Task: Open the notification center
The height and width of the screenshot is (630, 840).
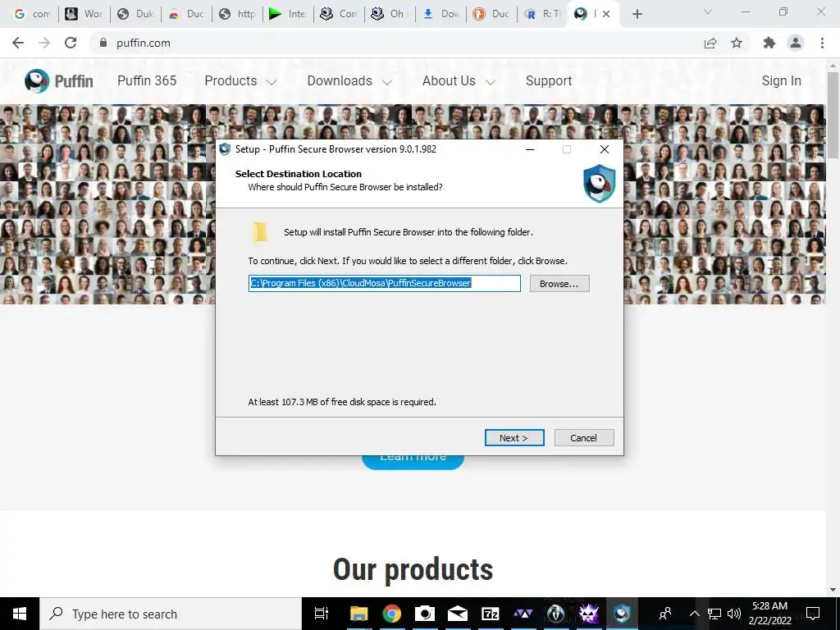Action: 813,614
